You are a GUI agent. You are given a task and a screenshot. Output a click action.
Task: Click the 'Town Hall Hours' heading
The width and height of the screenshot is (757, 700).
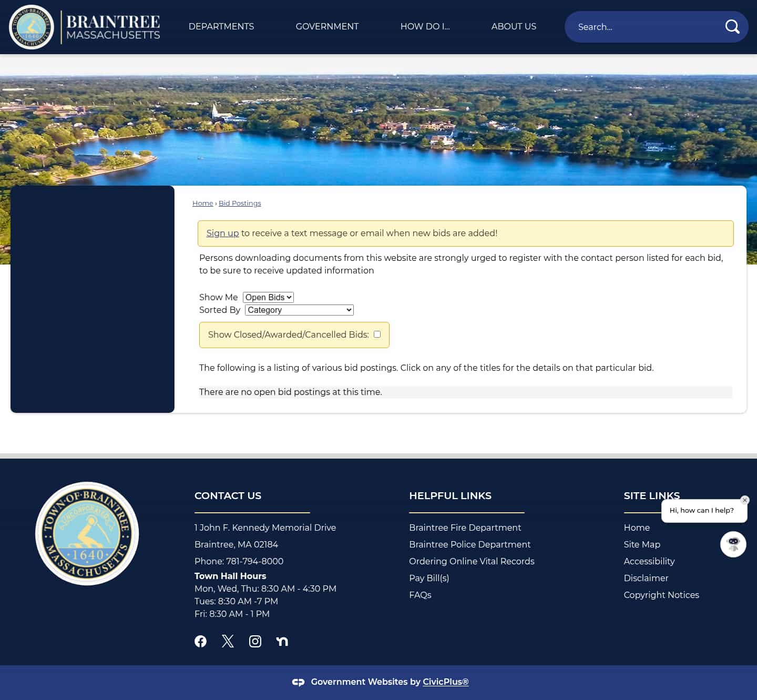tap(230, 576)
